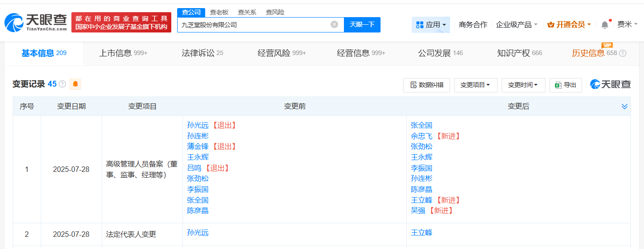Open the 企业级产品 dropdown menu
This screenshot has height=249, width=644.
coord(517,25)
